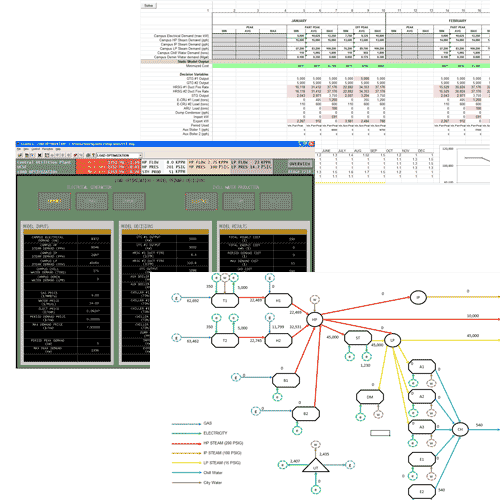500x500 pixels.
Task: Select second Electrical Generation mode button
Action: [92, 201]
